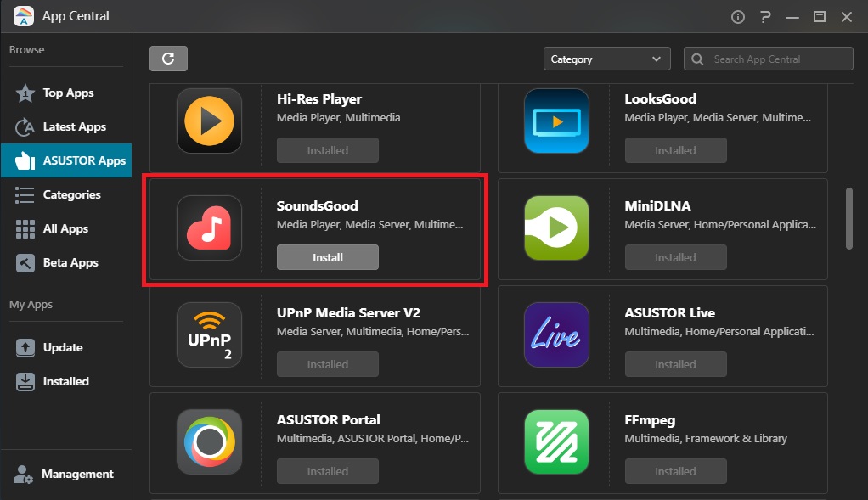Click the Beta Apps icon
Screen dimensions: 868x500
[x=25, y=262]
